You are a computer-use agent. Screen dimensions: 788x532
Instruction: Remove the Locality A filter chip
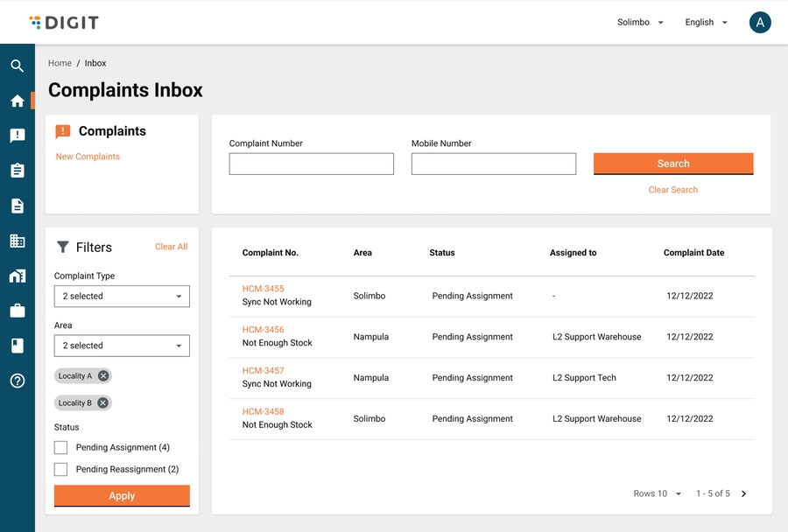(x=103, y=376)
